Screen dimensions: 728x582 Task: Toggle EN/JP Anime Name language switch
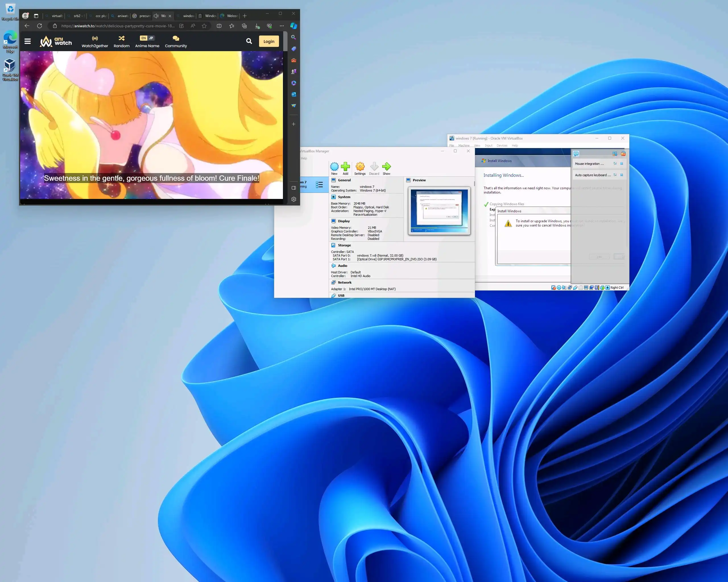(x=147, y=38)
